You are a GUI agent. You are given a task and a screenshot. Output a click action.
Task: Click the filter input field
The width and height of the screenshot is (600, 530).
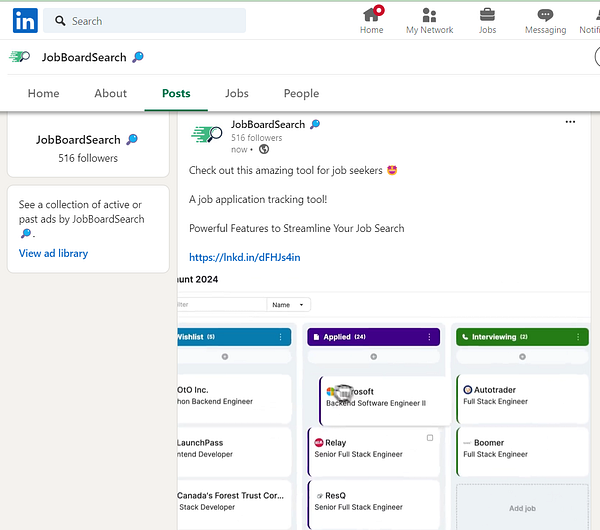pos(222,305)
